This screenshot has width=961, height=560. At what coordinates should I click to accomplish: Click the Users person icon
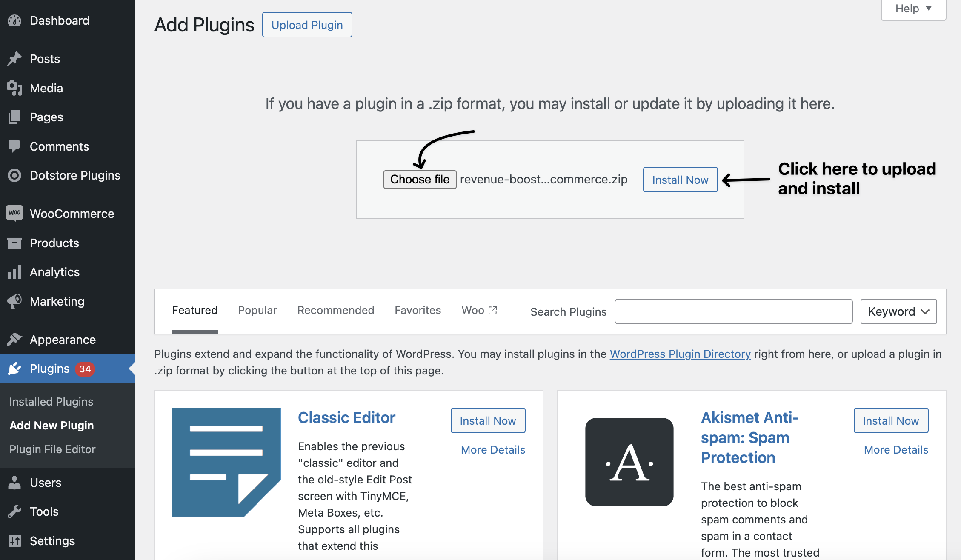click(14, 483)
